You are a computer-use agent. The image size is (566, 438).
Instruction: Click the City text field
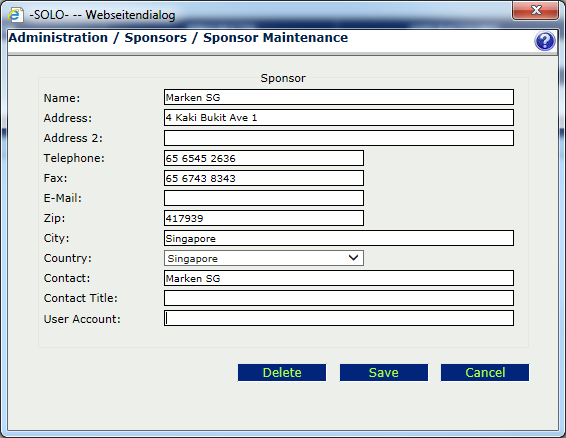pos(339,238)
